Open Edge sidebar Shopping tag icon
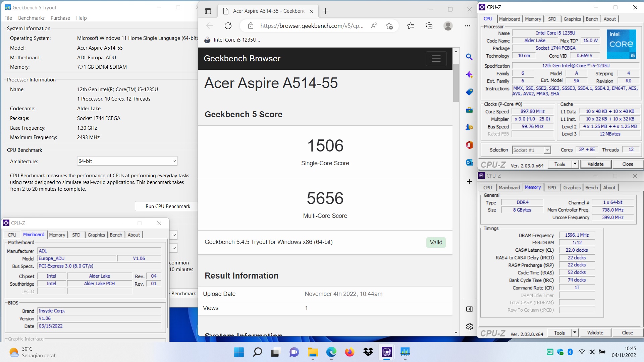 [x=469, y=92]
